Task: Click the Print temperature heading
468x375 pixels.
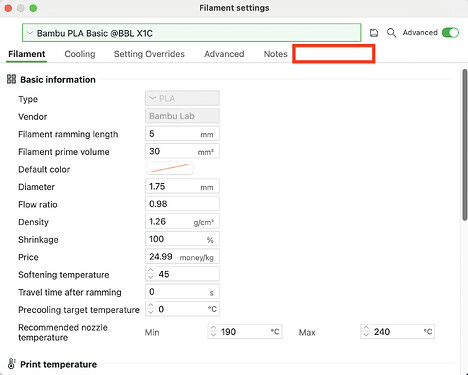Action: (58, 364)
